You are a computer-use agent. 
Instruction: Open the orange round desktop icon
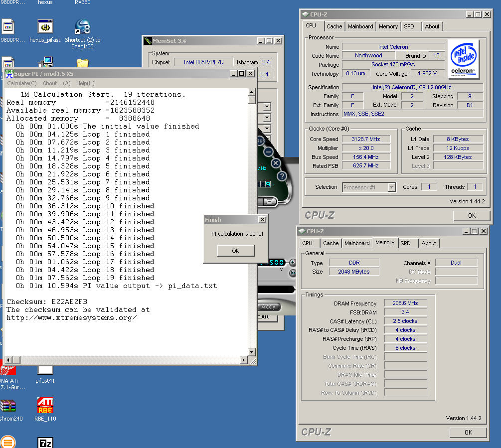pos(7,442)
